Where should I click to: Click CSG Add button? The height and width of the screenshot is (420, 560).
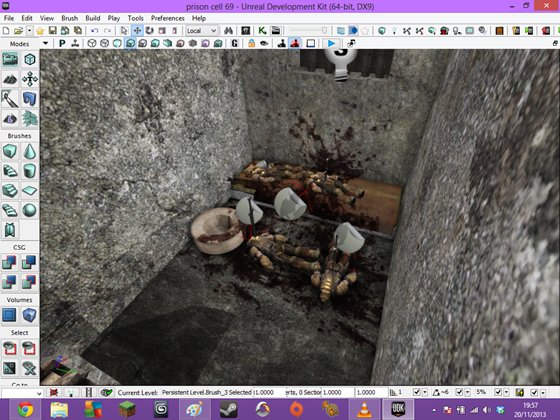pos(10,262)
